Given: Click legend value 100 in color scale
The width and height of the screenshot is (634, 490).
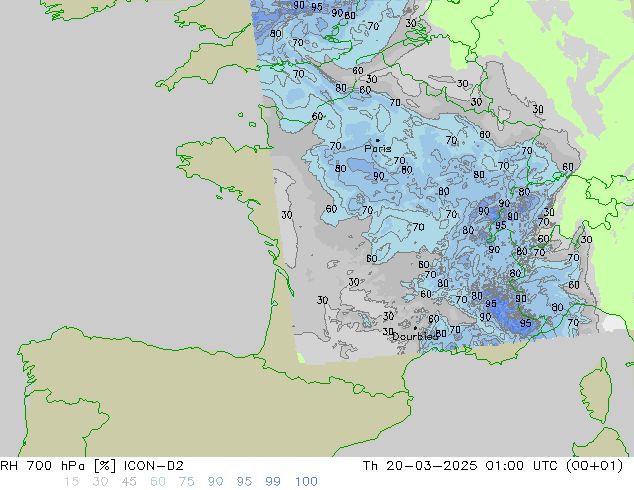Looking at the screenshot, I should (x=306, y=482).
